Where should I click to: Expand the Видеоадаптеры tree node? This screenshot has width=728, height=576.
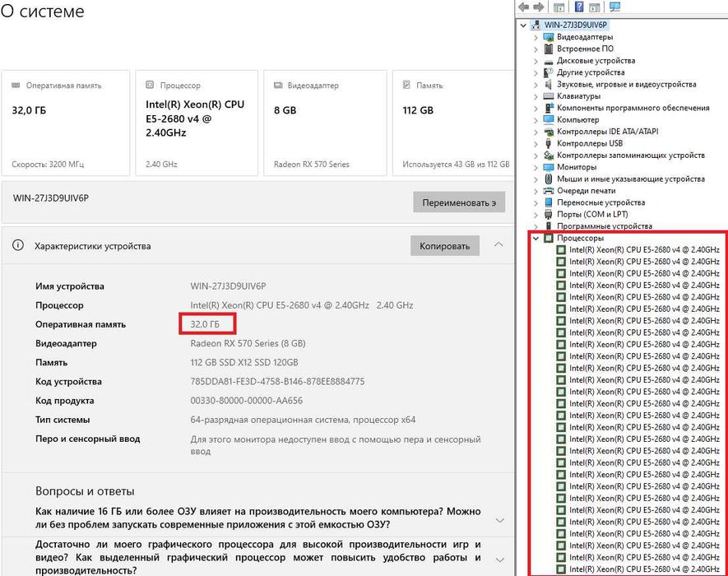click(x=536, y=37)
